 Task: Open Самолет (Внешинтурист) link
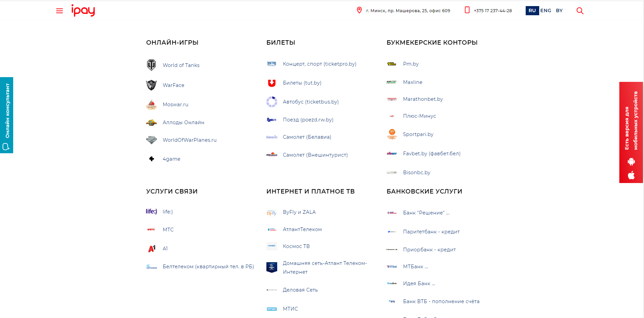coord(315,155)
